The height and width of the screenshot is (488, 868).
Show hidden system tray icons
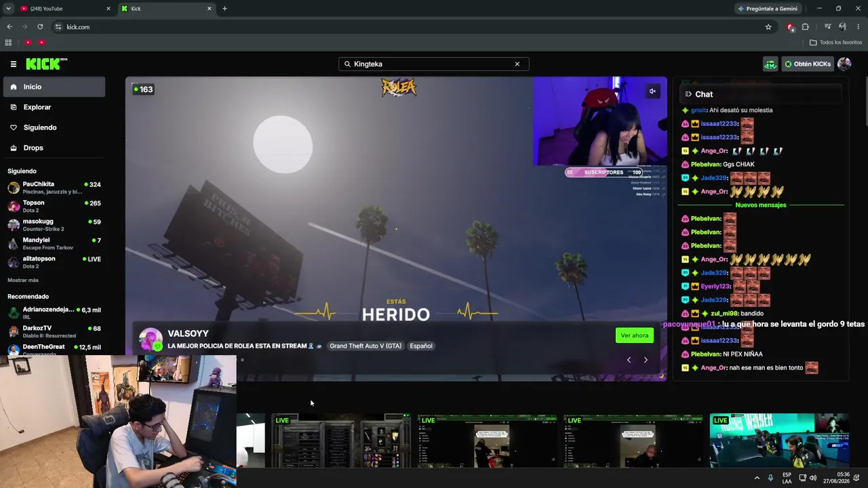coord(757,478)
